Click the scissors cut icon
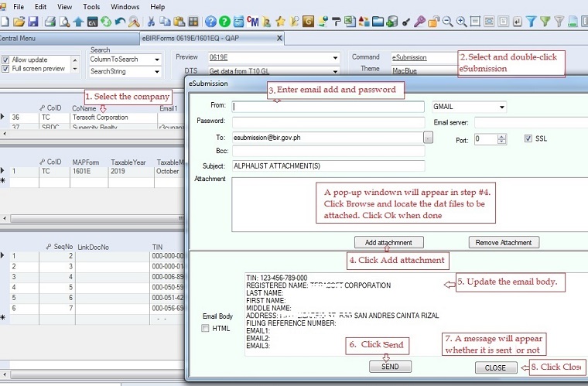Image resolution: width=588 pixels, height=386 pixels. [151, 22]
